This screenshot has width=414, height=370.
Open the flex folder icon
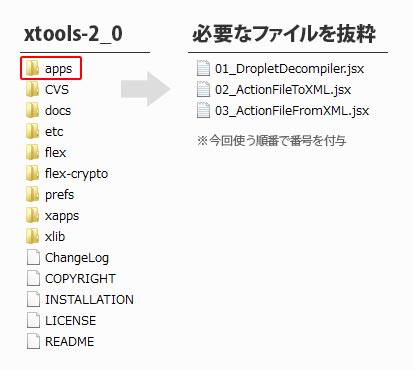tap(33, 152)
